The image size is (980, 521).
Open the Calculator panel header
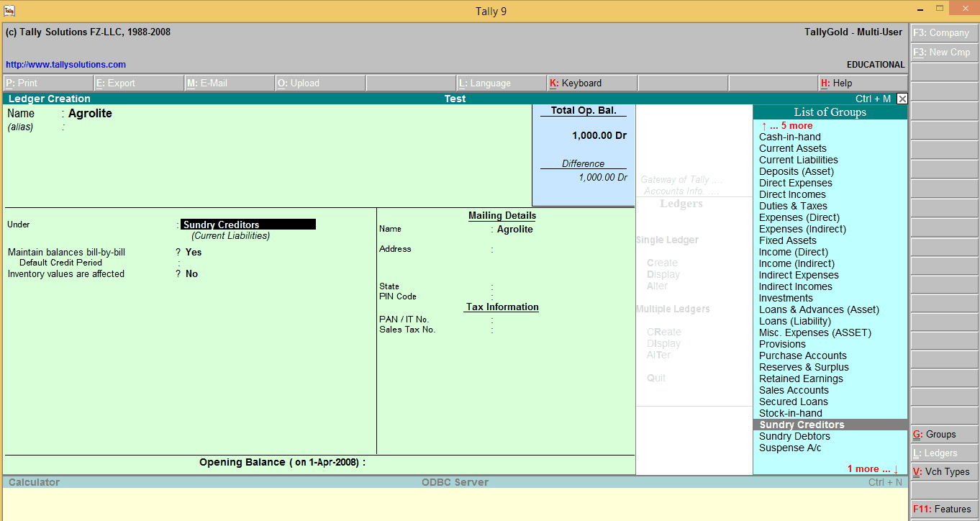34,482
